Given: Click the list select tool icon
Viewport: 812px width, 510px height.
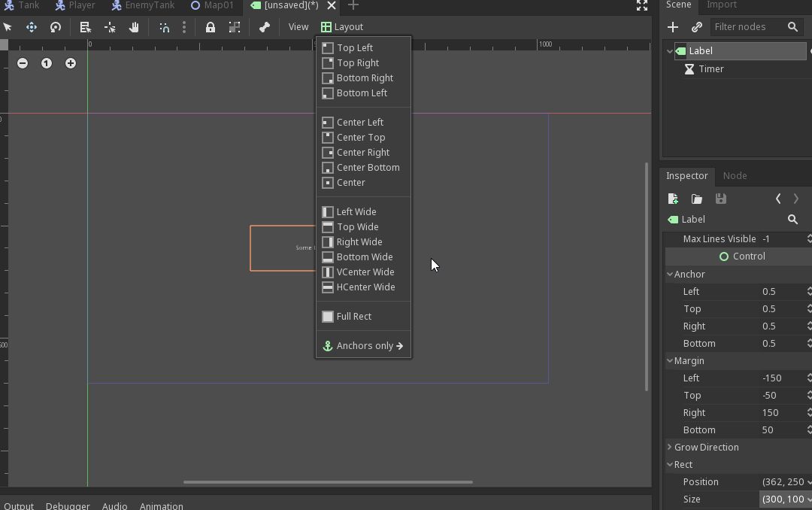Looking at the screenshot, I should click(86, 27).
